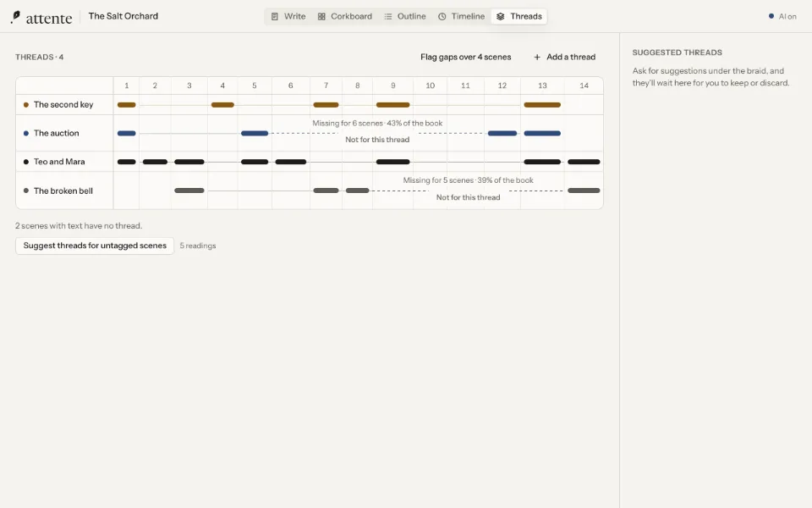
Task: Click the 5 readings counter
Action: (198, 246)
